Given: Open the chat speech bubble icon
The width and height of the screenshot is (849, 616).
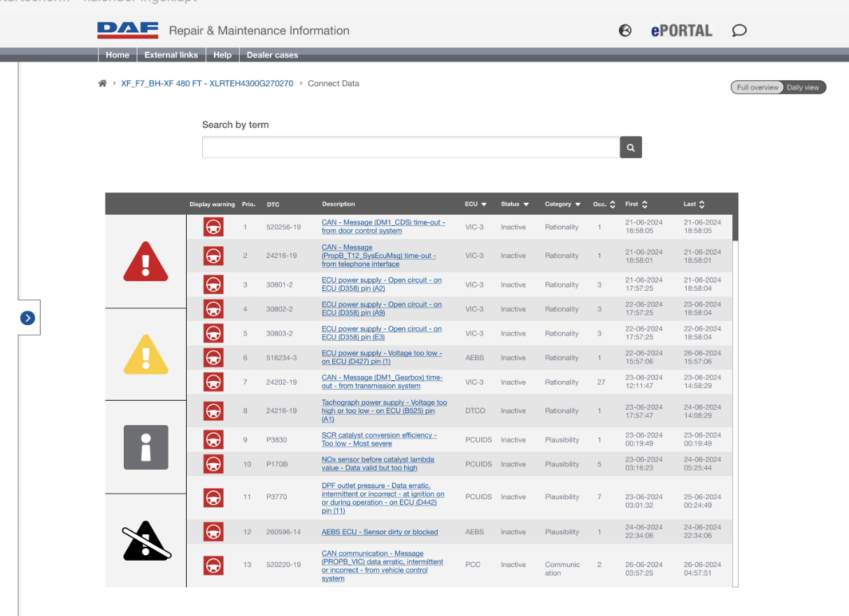Looking at the screenshot, I should [739, 31].
